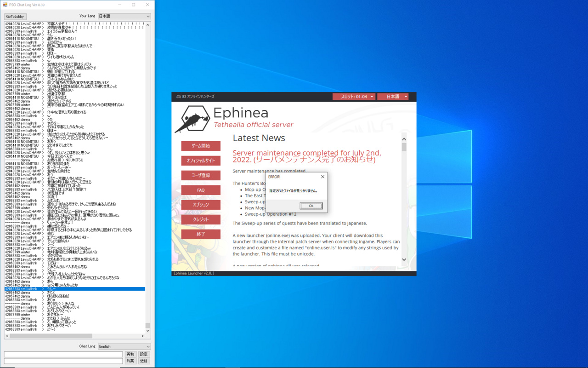
Task: Click the "82 オンラインハンターズ" online counter
Action: pos(198,97)
